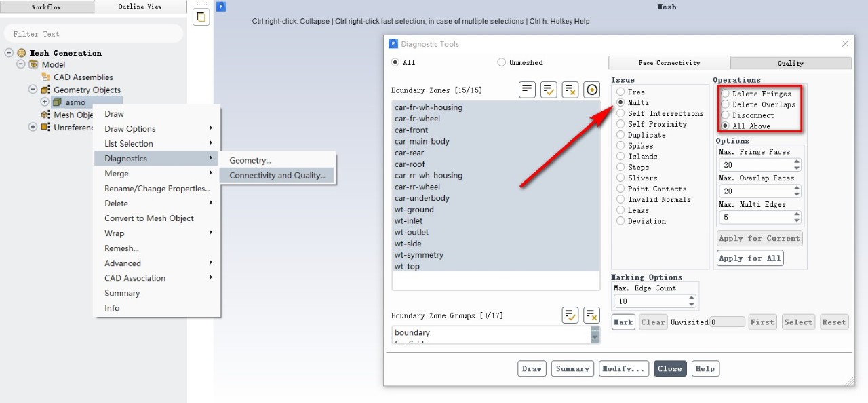Collapse the Model tree node

pos(21,64)
